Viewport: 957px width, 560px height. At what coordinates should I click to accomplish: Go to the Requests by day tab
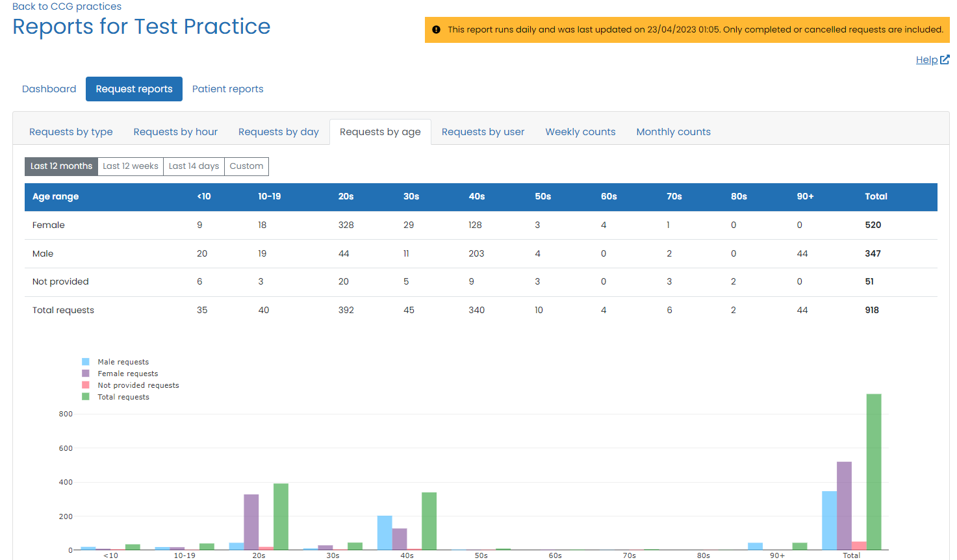pos(278,132)
